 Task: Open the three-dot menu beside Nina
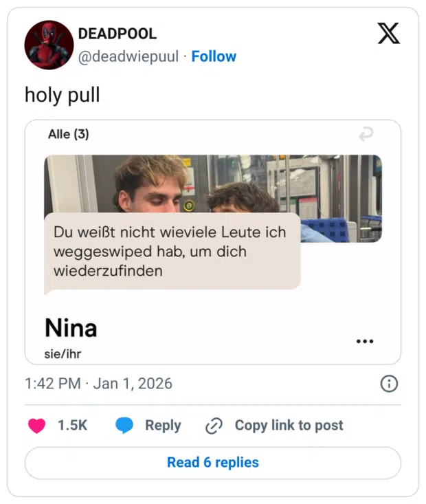click(365, 341)
